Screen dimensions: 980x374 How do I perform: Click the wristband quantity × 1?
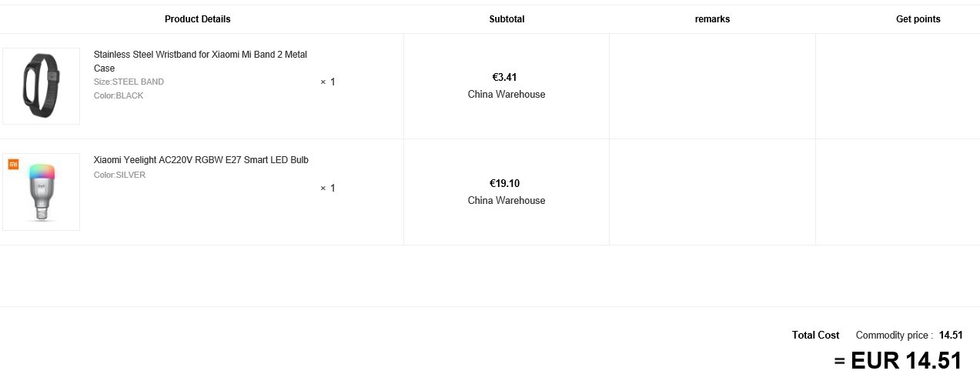(328, 82)
